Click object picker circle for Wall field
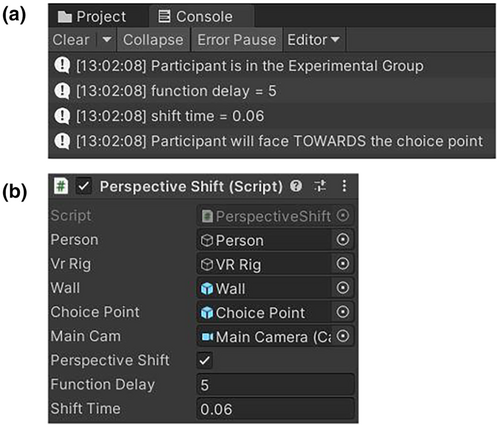The image size is (500, 428). pos(343,288)
